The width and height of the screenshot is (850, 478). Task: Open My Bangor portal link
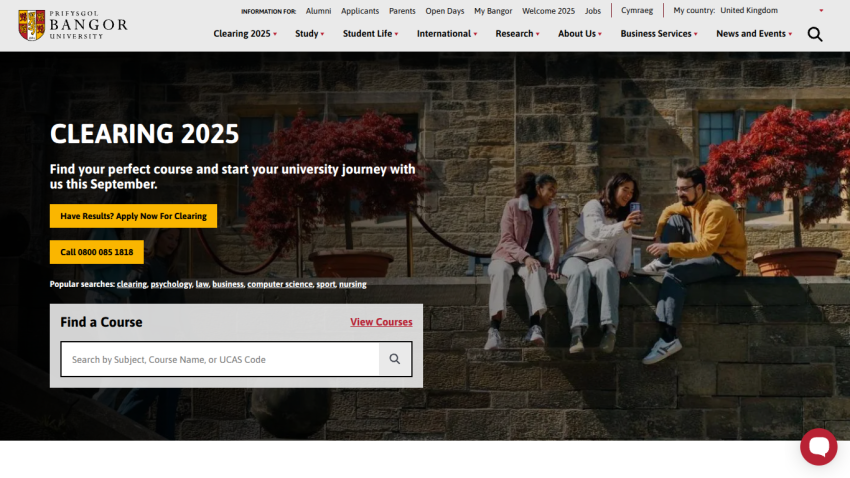tap(493, 11)
